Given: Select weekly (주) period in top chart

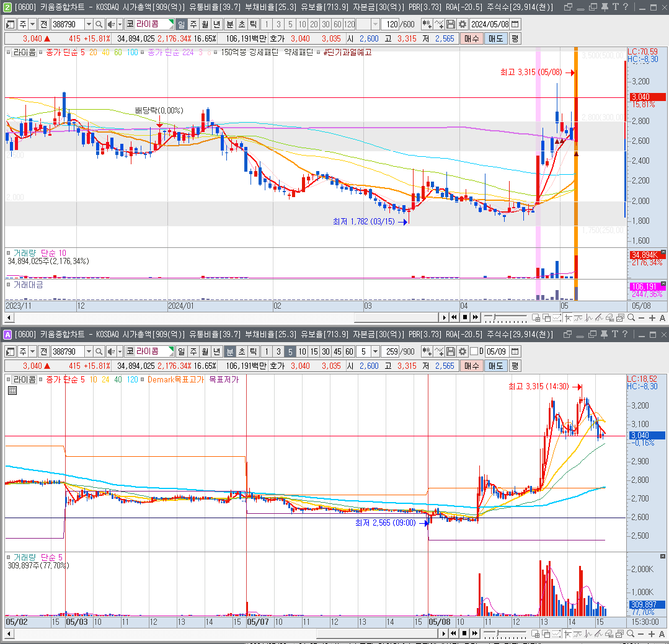Looking at the screenshot, I should tap(193, 24).
